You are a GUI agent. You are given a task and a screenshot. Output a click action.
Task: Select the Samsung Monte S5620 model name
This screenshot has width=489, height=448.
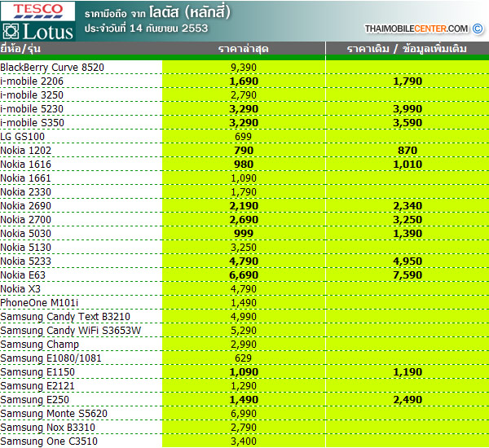[x=54, y=414]
